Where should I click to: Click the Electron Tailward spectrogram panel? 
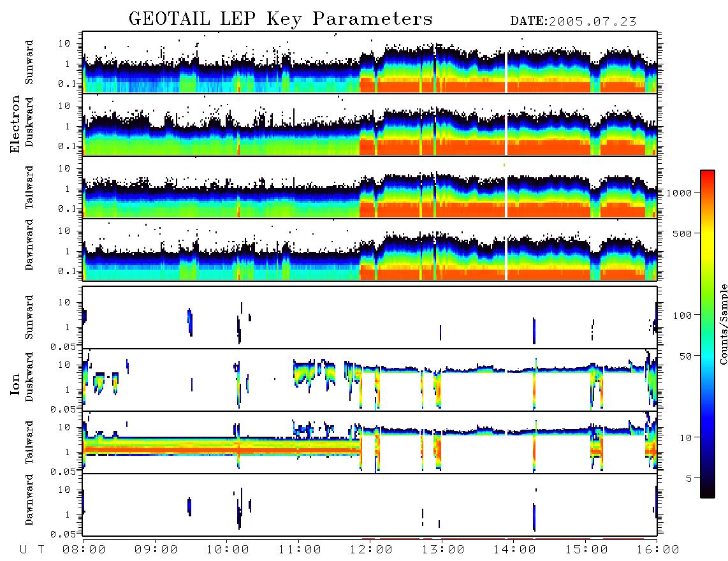coord(370,187)
